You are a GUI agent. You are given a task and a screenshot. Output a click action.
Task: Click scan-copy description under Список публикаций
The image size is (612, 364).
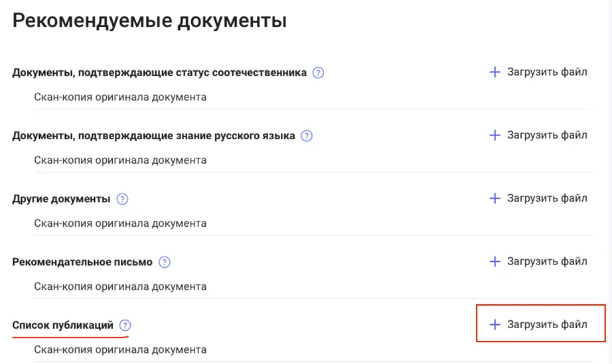click(120, 349)
